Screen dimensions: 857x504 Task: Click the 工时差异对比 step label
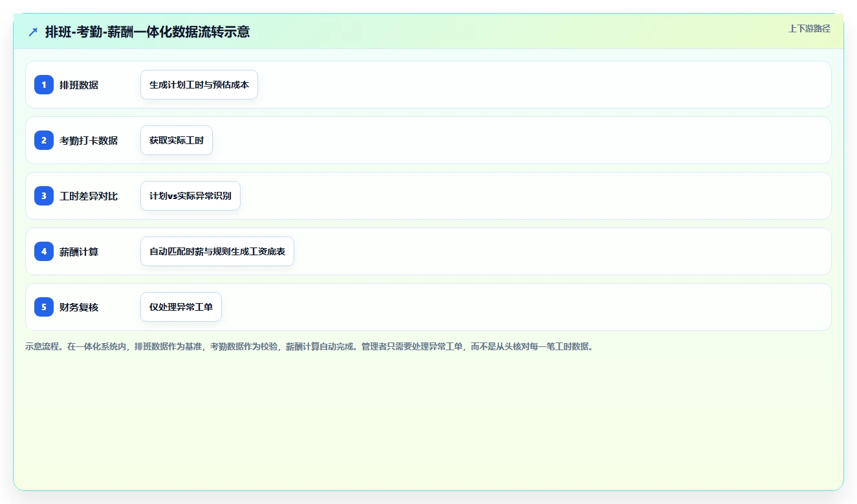[x=89, y=196]
